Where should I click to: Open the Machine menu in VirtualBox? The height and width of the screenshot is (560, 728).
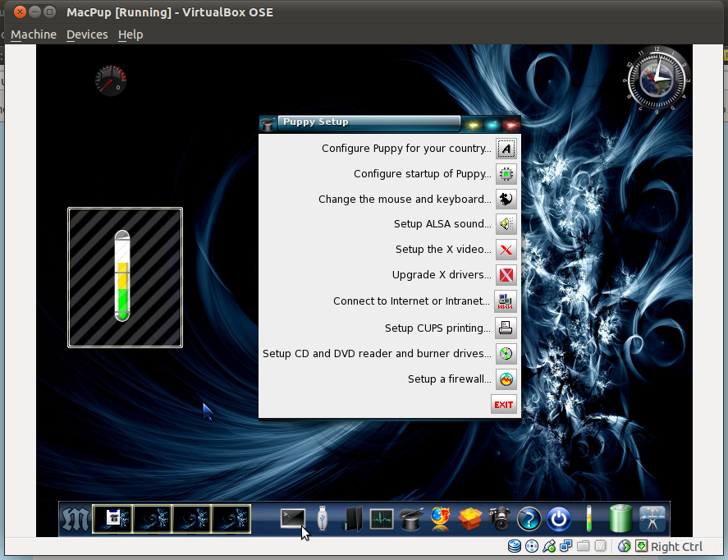coord(33,34)
